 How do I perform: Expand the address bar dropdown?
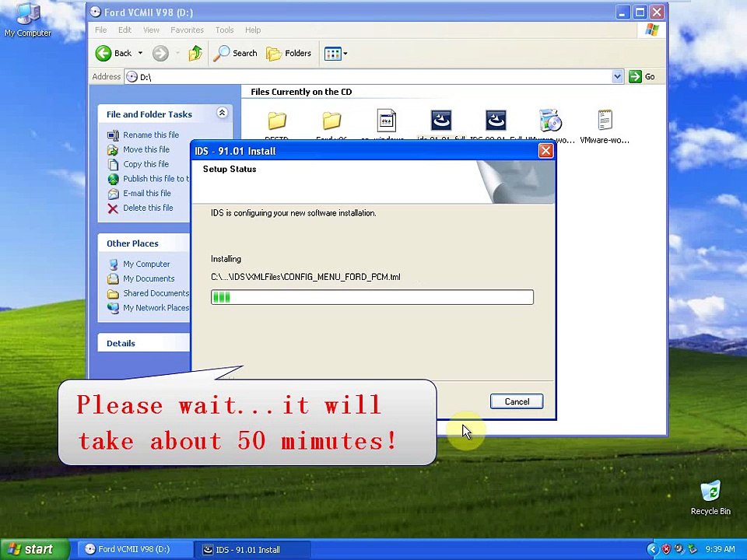617,77
